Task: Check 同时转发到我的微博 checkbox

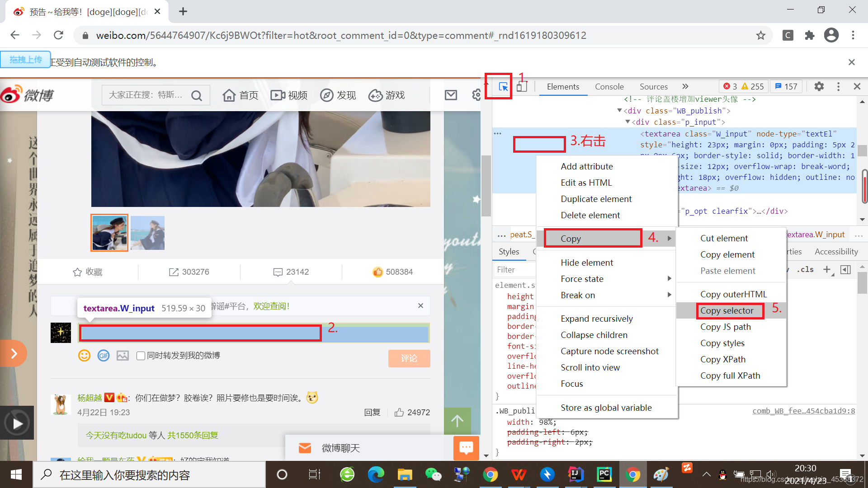Action: click(x=141, y=356)
